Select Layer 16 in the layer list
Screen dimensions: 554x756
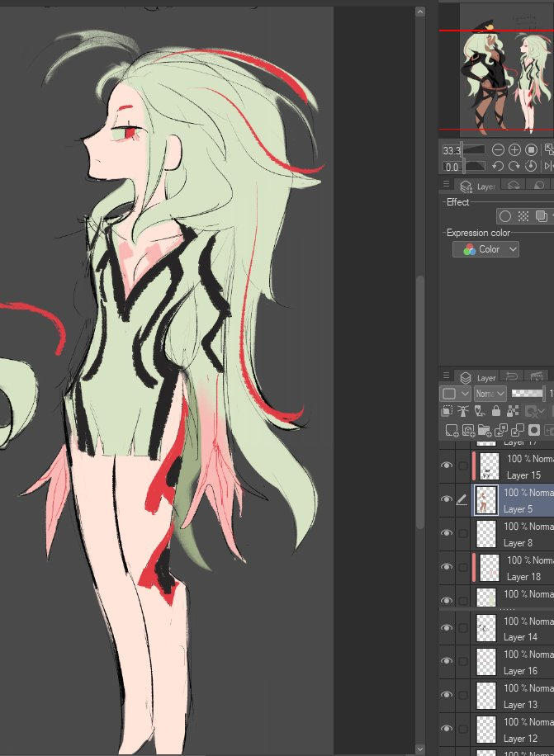click(x=520, y=663)
